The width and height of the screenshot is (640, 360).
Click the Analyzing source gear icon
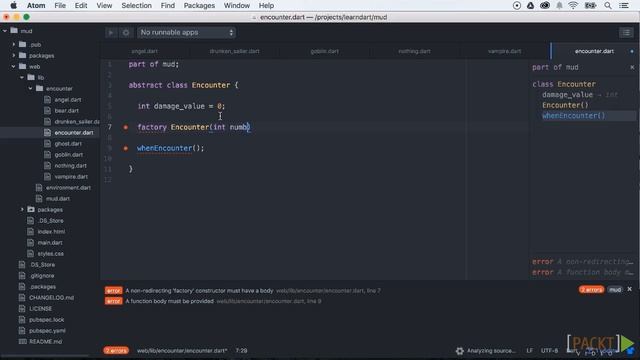coord(460,351)
